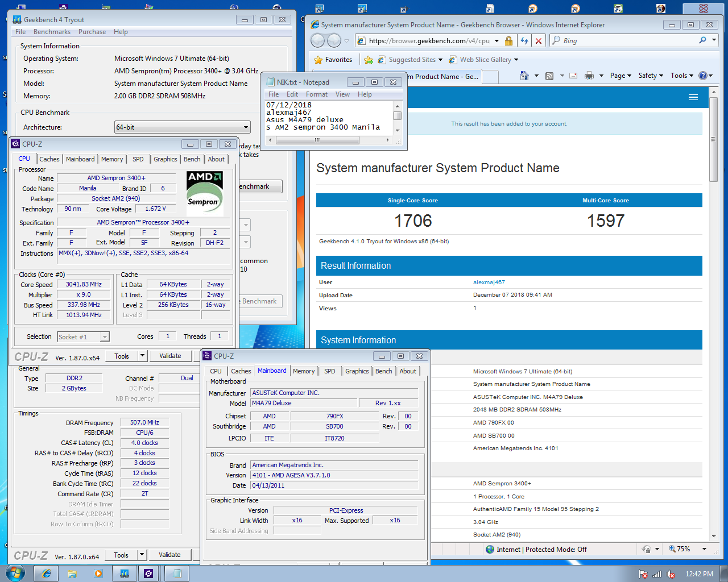Open the Favorites star button
Image resolution: width=728 pixels, height=582 pixels.
[333, 60]
